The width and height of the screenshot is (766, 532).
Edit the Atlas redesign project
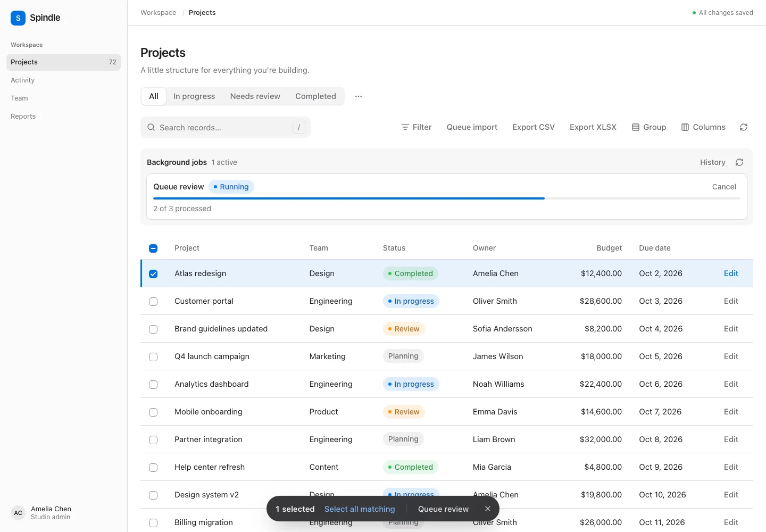coord(731,273)
